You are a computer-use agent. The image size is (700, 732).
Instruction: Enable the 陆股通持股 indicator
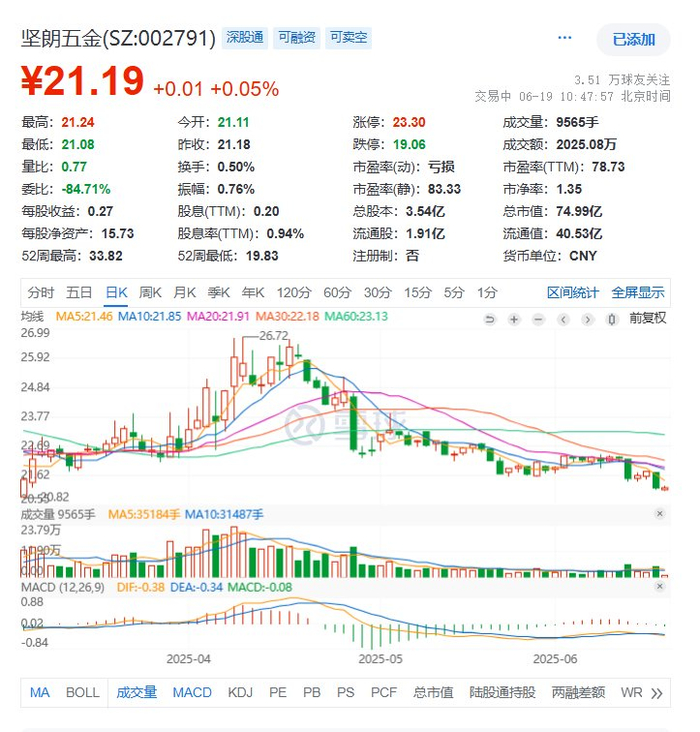[x=502, y=693]
